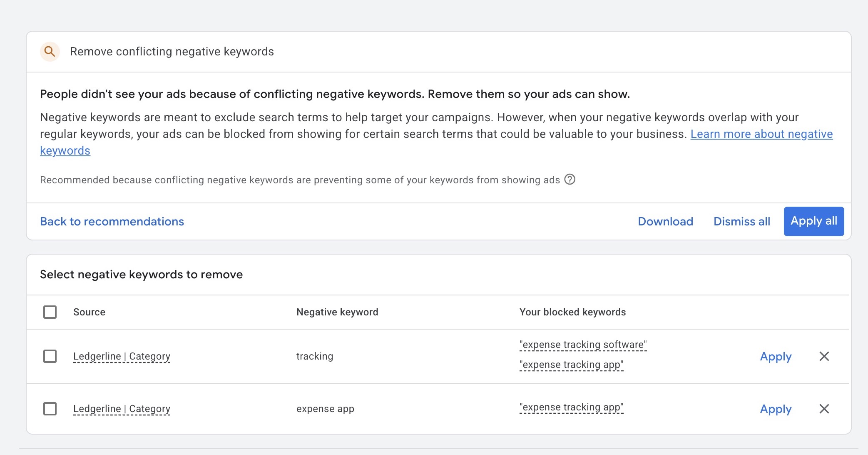Select the 'Your blocked keywords' column header
The width and height of the screenshot is (868, 455).
[573, 312]
